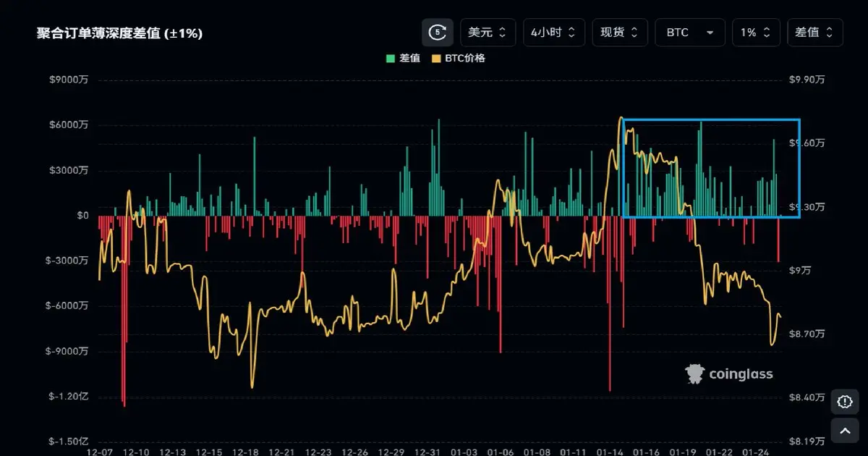Click the green 差值 legend swatch
868x456 pixels.
pyautogui.click(x=391, y=58)
